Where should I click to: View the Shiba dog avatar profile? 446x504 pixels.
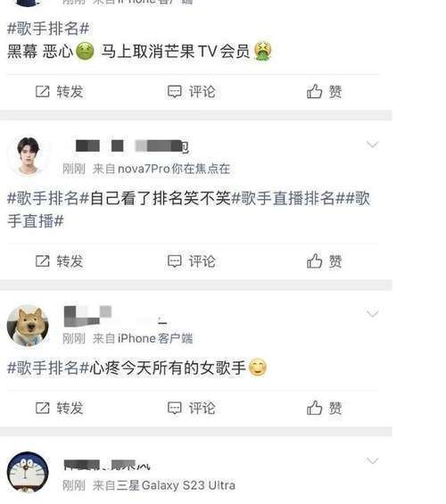[28, 326]
